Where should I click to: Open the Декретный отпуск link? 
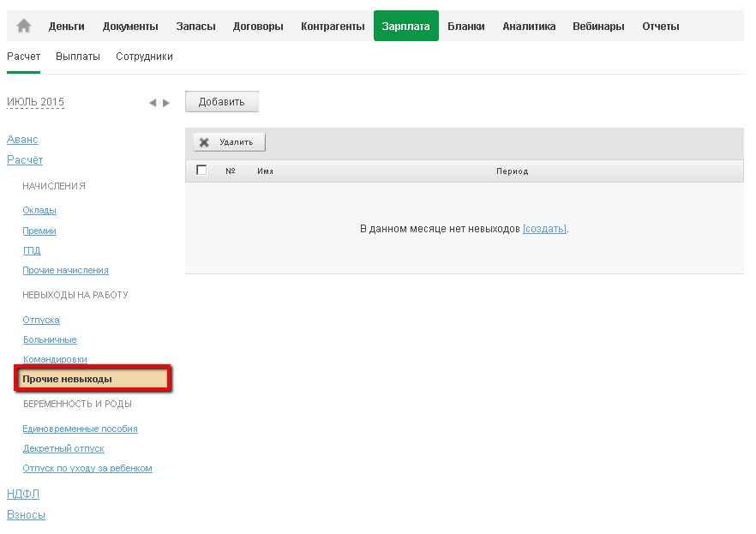[63, 448]
